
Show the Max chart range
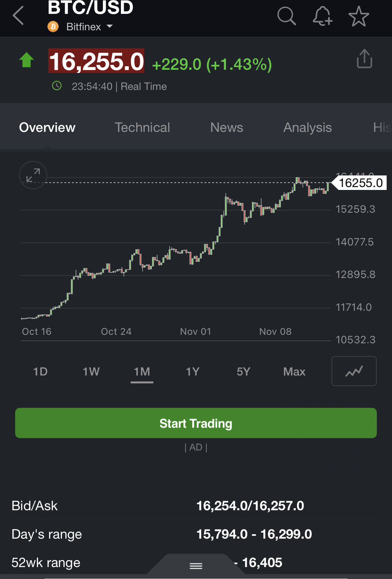click(x=294, y=372)
